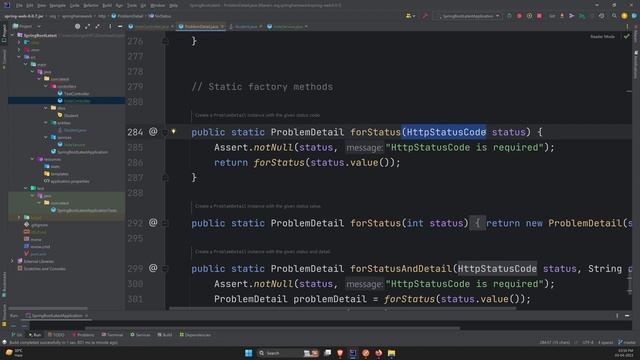The width and height of the screenshot is (640, 360).
Task: Hide the Project tool window
Action: 120,27
